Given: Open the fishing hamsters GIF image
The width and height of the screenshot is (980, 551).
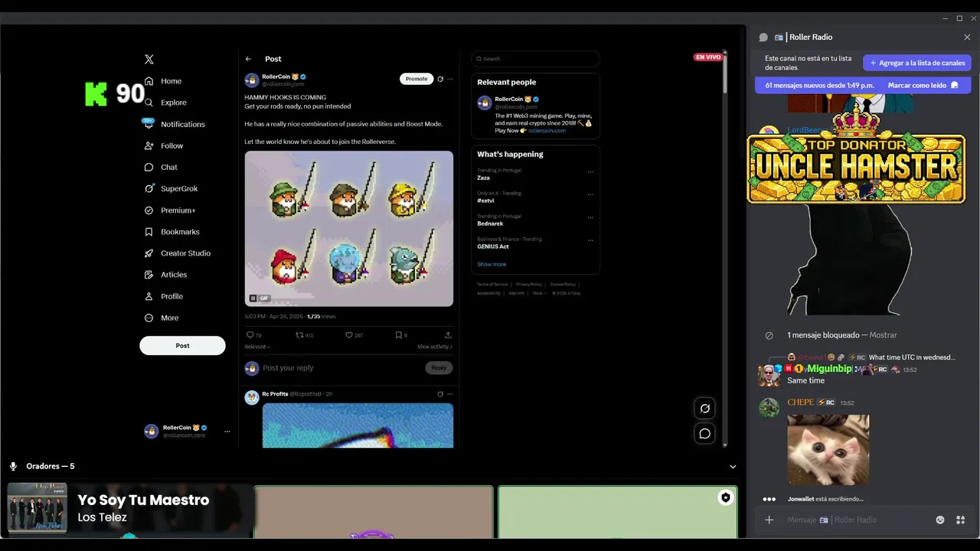Looking at the screenshot, I should click(x=349, y=229).
